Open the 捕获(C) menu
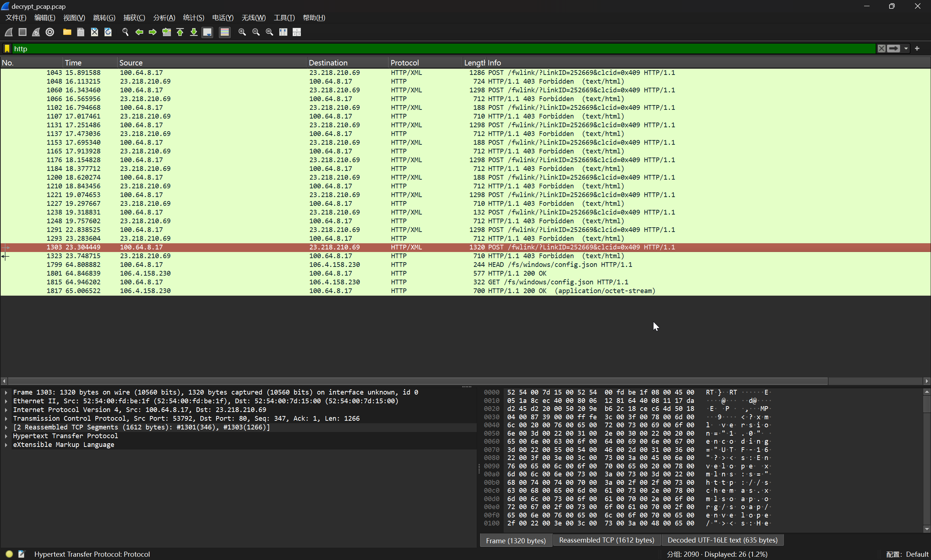This screenshot has width=931, height=560. click(x=134, y=18)
